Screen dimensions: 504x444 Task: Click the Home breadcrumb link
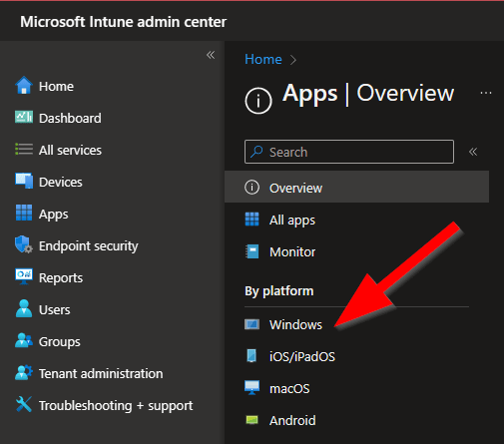(263, 59)
